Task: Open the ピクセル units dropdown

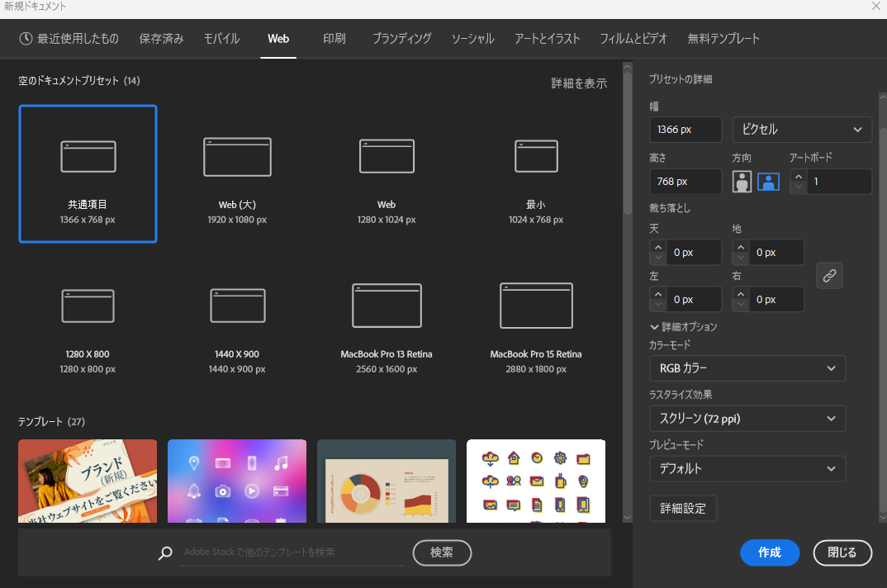Action: [x=802, y=130]
